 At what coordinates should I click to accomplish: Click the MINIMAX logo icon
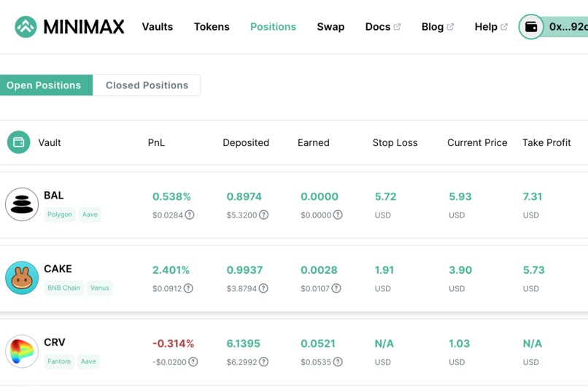pyautogui.click(x=26, y=26)
